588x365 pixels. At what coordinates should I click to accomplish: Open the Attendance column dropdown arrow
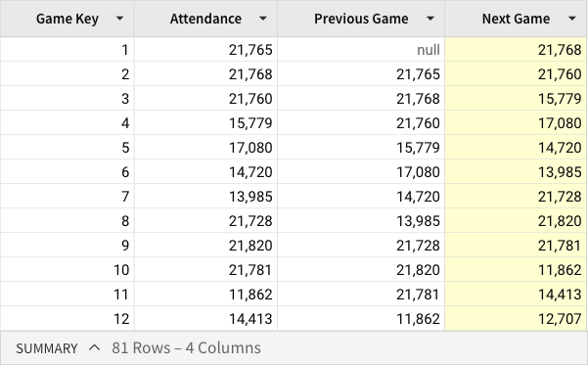[263, 19]
